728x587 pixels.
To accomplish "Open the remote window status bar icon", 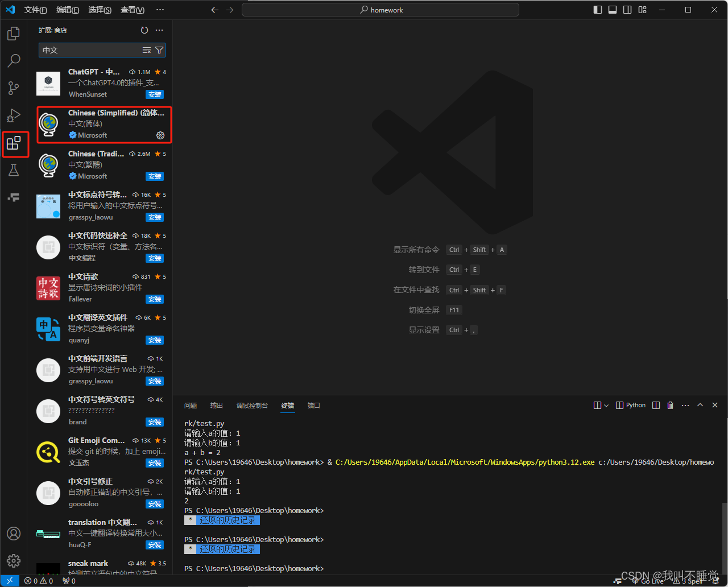I will point(10,581).
